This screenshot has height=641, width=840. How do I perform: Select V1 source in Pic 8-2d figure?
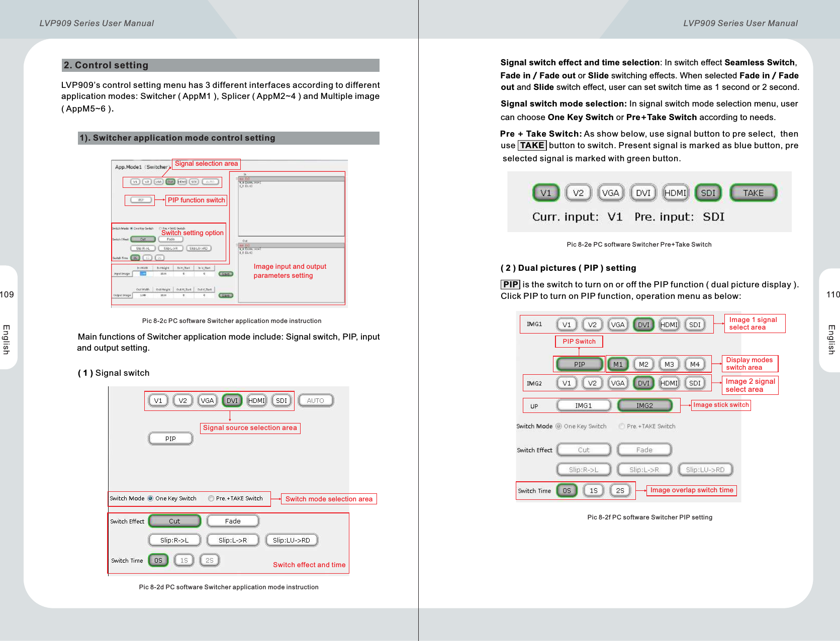point(158,400)
